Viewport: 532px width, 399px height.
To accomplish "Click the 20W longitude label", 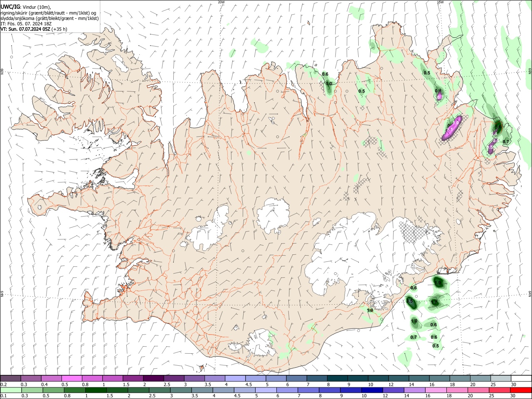I will coord(221,2).
